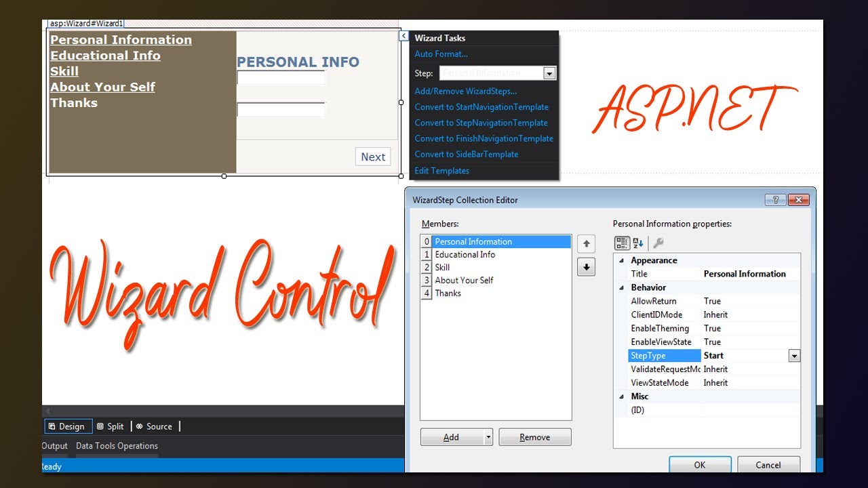868x488 pixels.
Task: Click first textbox under PERSONAL INFO
Action: click(x=281, y=78)
